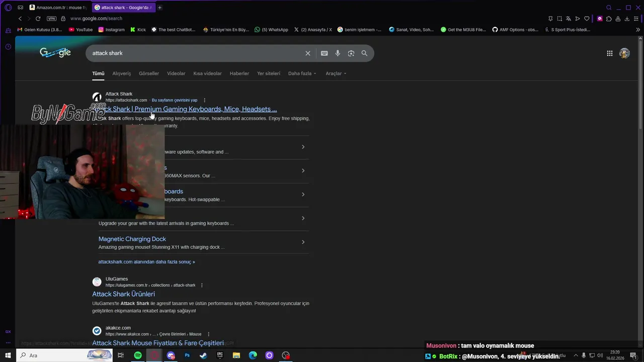Open 'Magnetic Charging Dock' sitelink
Viewport: 644px width, 362px height.
pyautogui.click(x=132, y=239)
